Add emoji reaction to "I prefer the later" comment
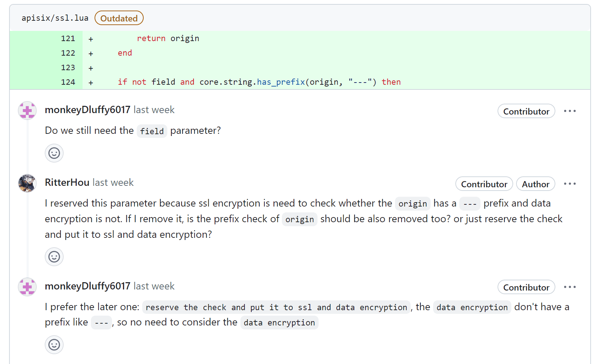Image resolution: width=595 pixels, height=364 pixels. (x=54, y=345)
